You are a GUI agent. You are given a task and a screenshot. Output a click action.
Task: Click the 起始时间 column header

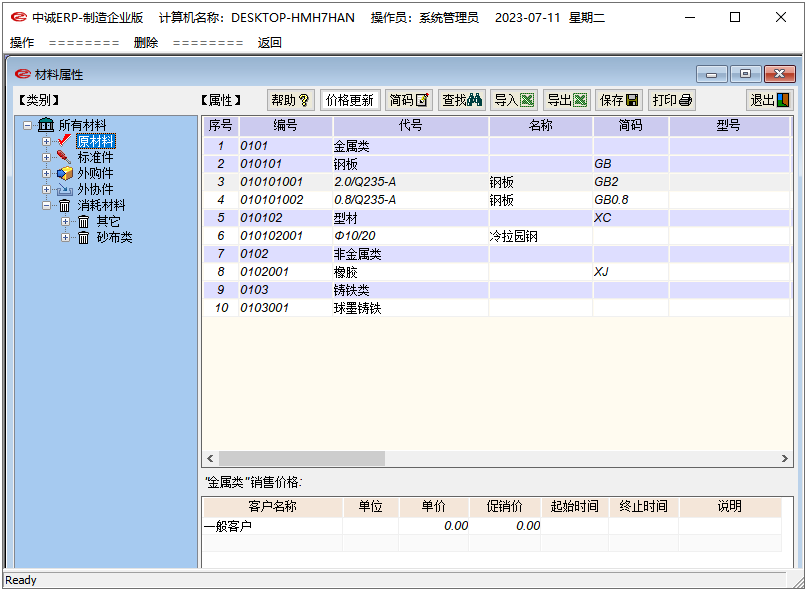pos(575,506)
